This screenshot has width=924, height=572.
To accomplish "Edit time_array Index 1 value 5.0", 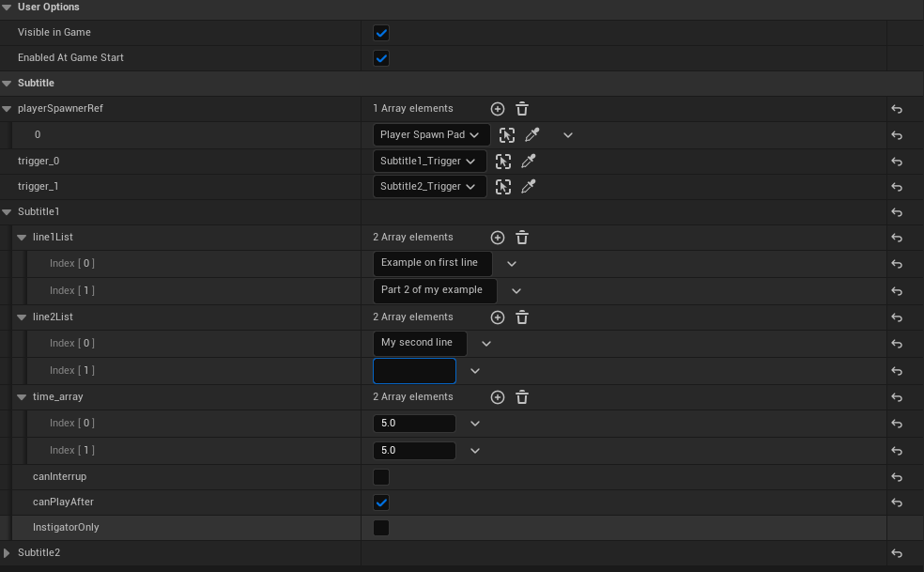I will click(x=414, y=451).
